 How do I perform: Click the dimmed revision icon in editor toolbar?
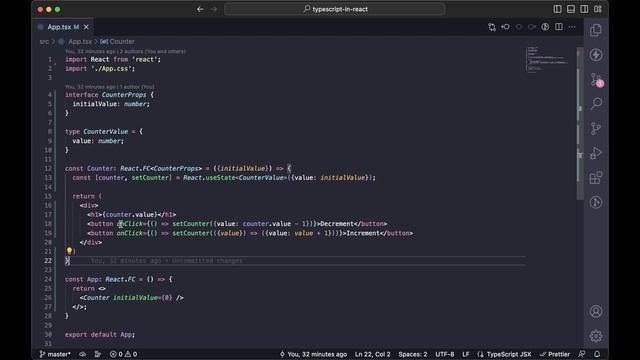click(x=519, y=27)
